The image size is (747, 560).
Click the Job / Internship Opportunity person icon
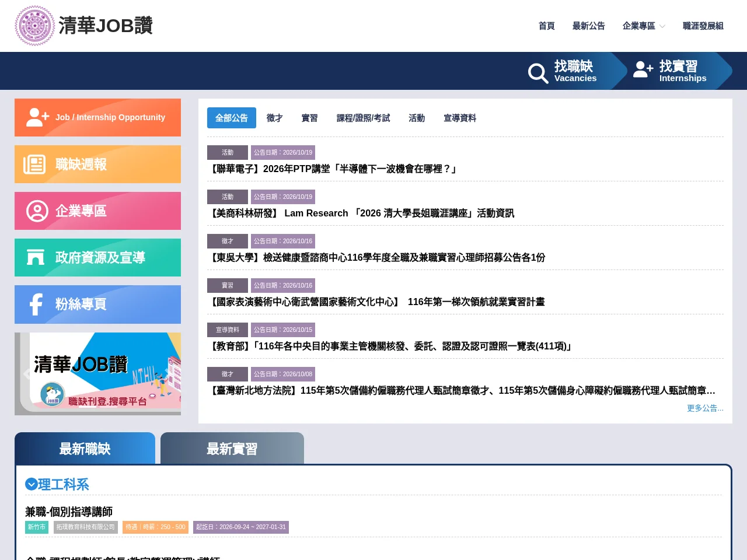click(x=38, y=117)
